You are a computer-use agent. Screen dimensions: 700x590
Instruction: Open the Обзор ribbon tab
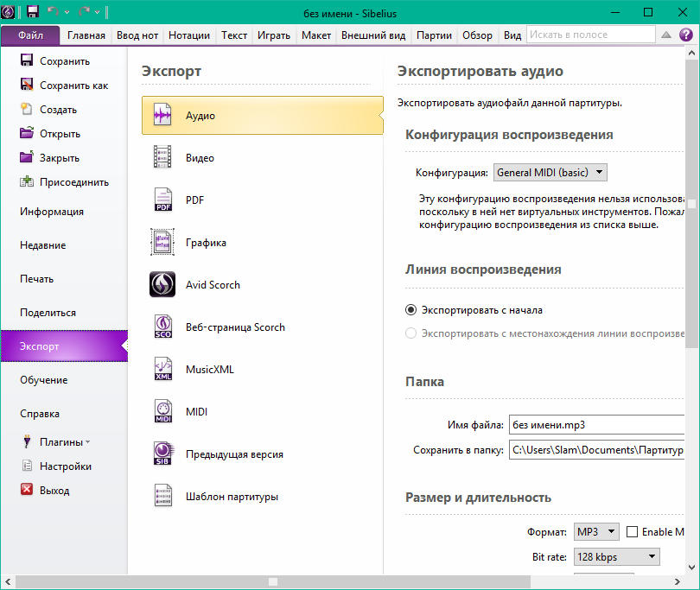(477, 35)
